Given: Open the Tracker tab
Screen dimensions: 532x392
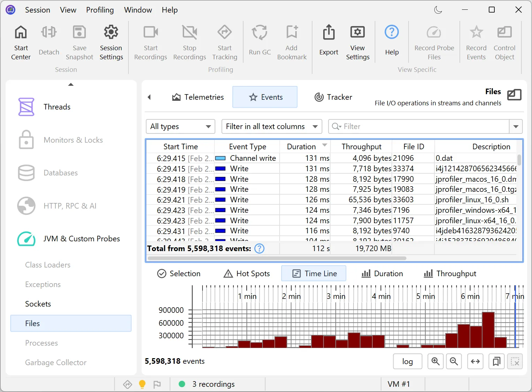Looking at the screenshot, I should click(333, 97).
